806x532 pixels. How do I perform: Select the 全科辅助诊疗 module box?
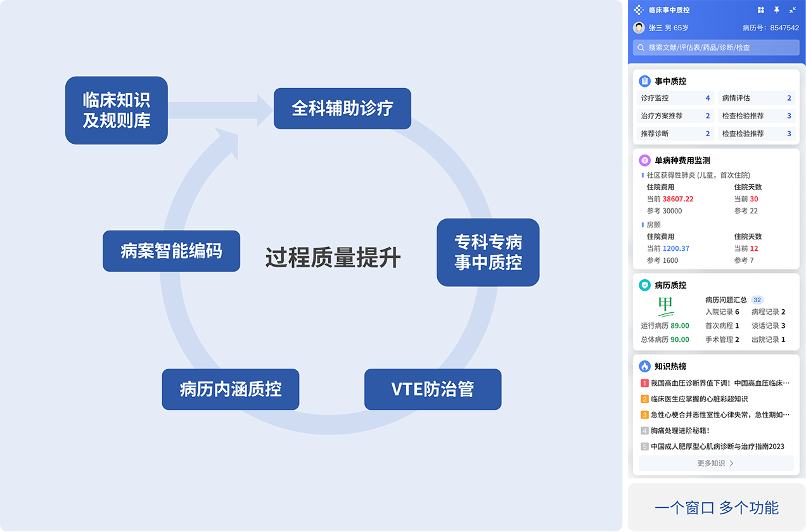[x=342, y=108]
